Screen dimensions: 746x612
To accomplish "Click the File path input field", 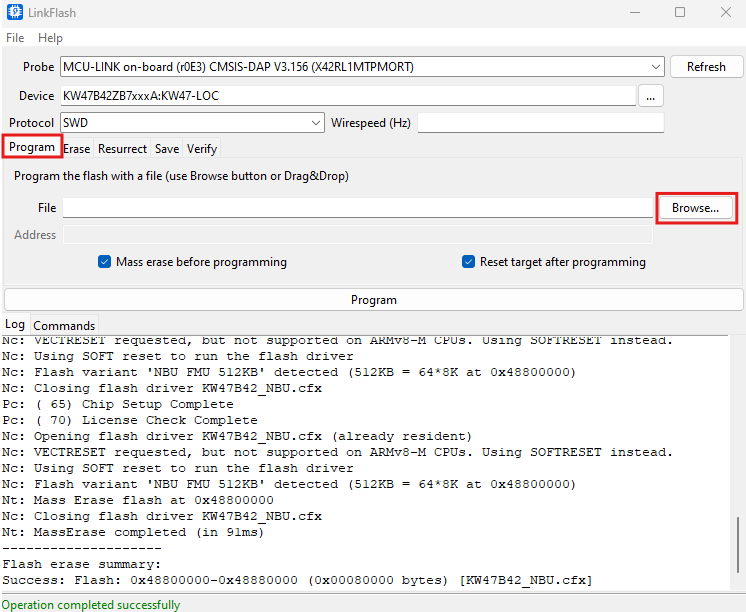I will pos(357,208).
